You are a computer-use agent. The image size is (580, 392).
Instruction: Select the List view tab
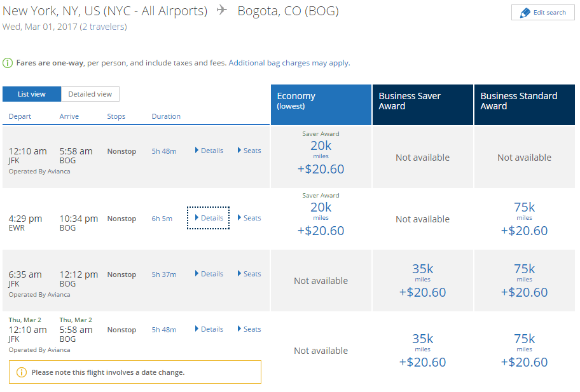coord(32,94)
